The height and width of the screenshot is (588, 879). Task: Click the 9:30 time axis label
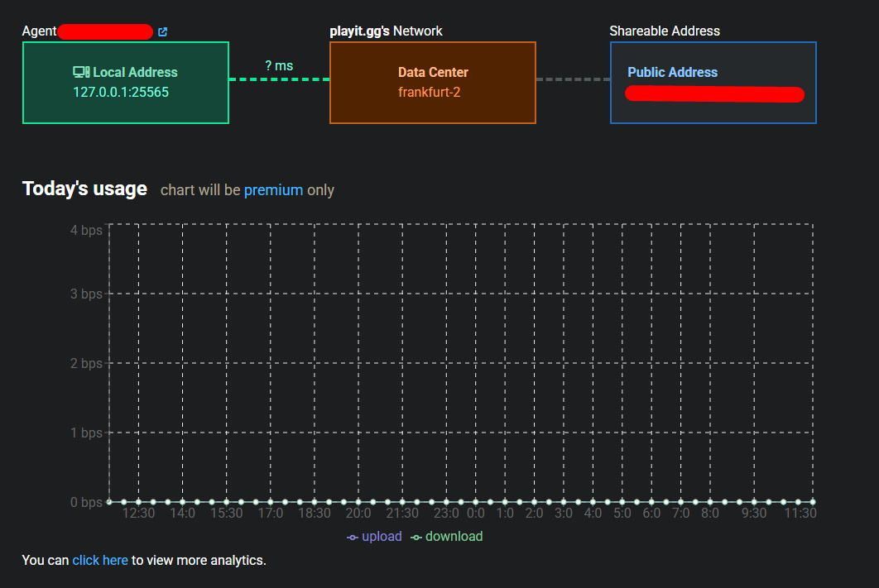(x=754, y=514)
